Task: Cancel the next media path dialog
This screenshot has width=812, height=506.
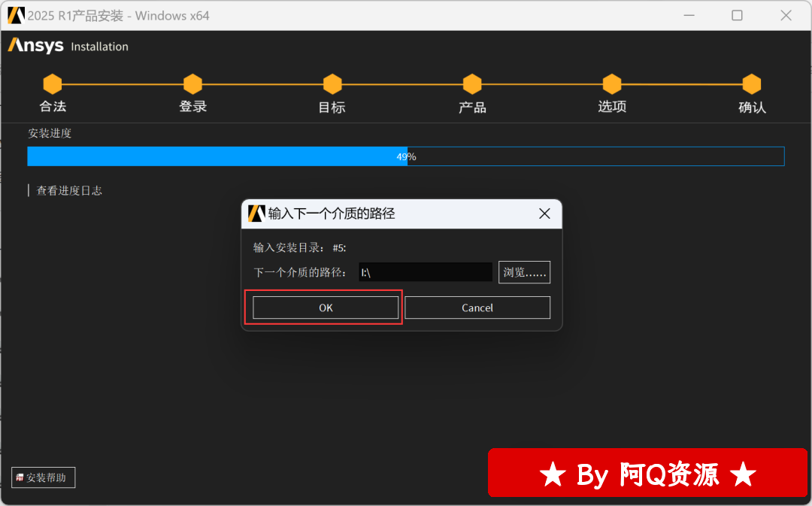Action: tap(477, 308)
